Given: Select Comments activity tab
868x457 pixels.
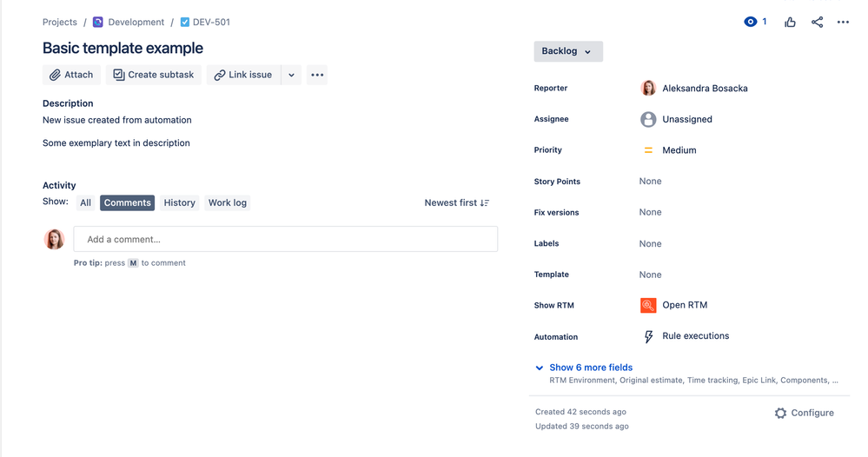Looking at the screenshot, I should 128,202.
